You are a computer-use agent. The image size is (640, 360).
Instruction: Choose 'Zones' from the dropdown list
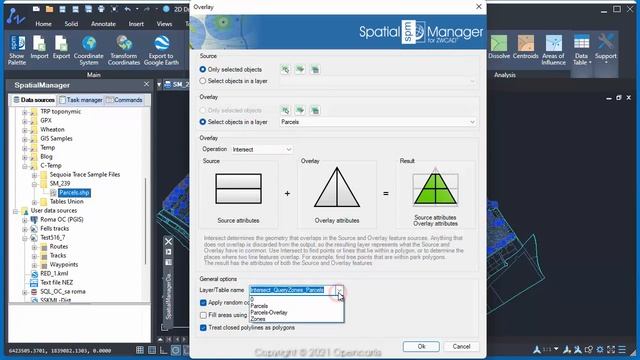tap(258, 319)
